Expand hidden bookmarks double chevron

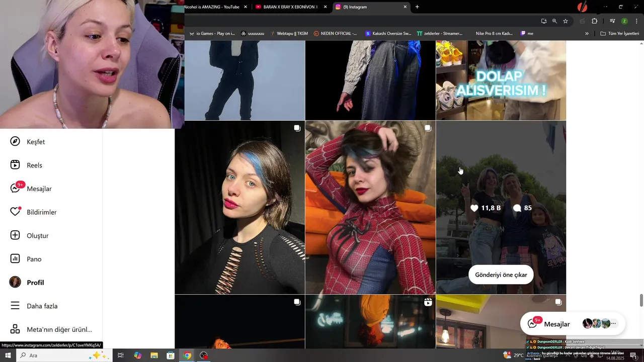pyautogui.click(x=587, y=34)
